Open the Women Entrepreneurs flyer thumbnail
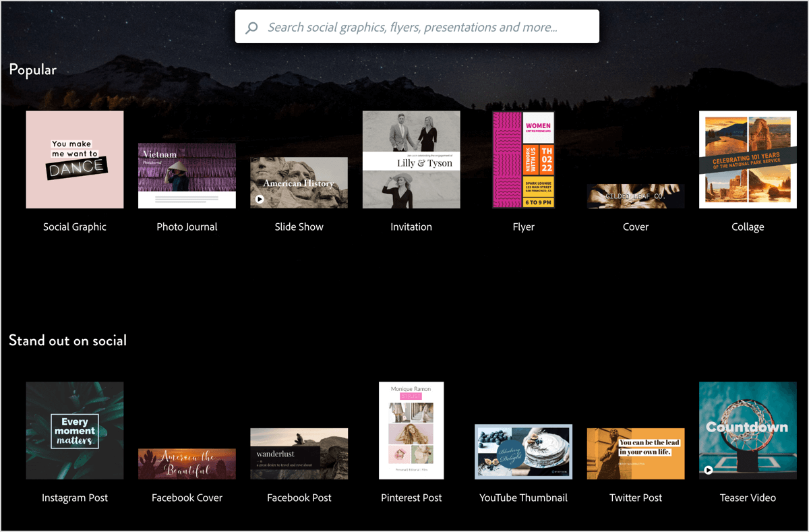This screenshot has height=532, width=809. pyautogui.click(x=523, y=160)
